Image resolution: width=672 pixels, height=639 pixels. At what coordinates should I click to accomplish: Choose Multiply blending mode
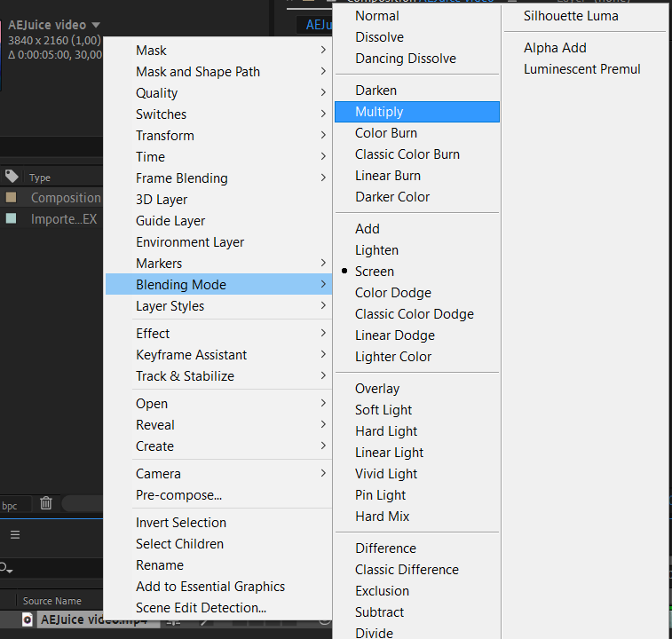tap(379, 112)
